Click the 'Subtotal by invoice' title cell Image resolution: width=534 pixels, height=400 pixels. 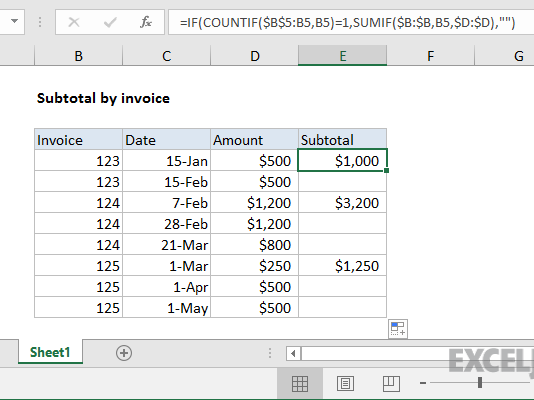coord(103,98)
